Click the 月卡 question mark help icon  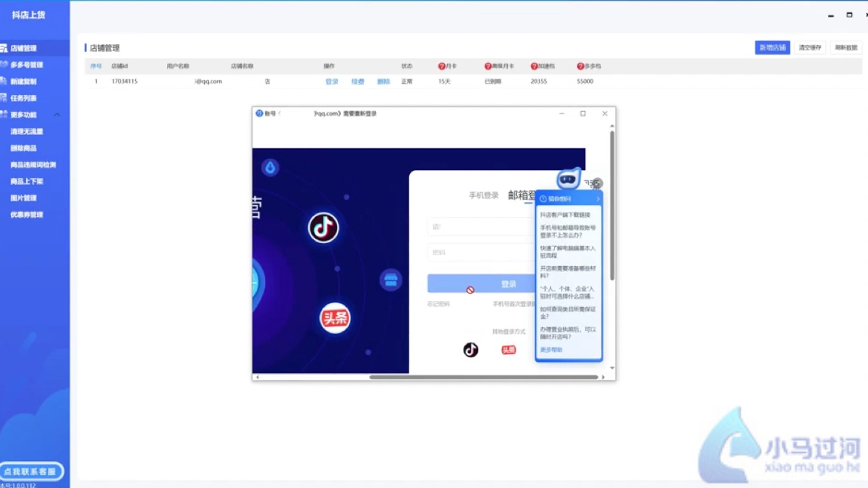[x=442, y=66]
